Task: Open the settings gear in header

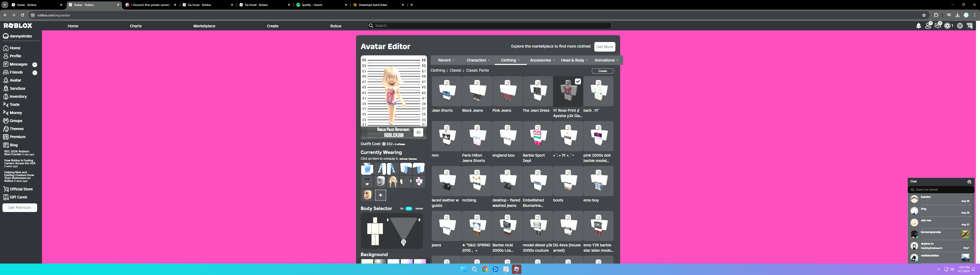Action: pos(960,26)
